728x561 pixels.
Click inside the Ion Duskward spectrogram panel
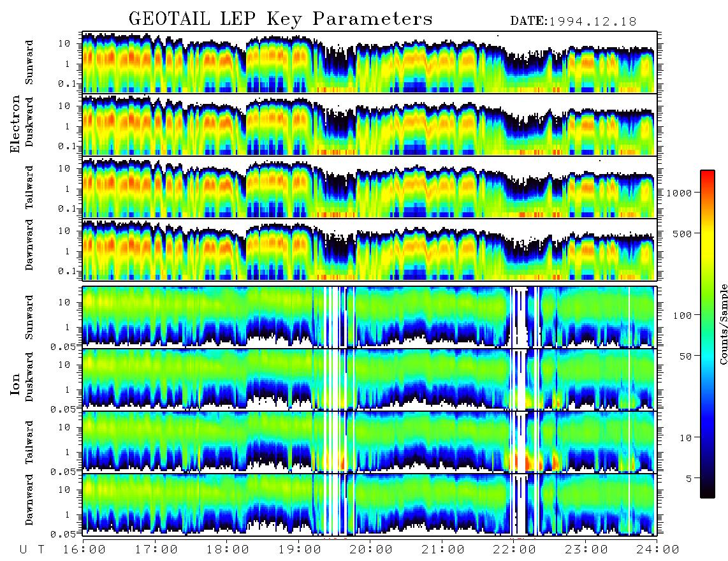pos(370,379)
